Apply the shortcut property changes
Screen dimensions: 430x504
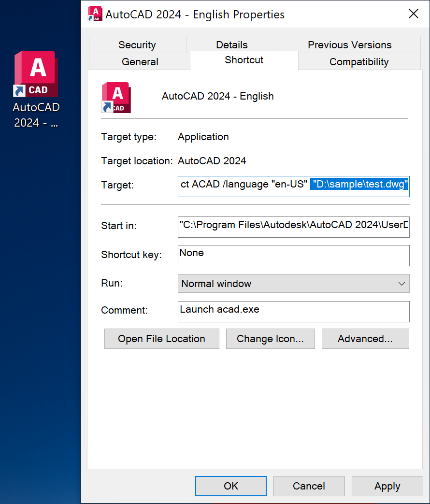[387, 486]
